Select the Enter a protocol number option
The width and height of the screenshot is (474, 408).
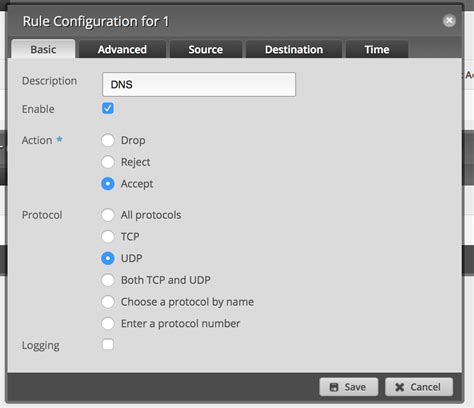pos(108,323)
